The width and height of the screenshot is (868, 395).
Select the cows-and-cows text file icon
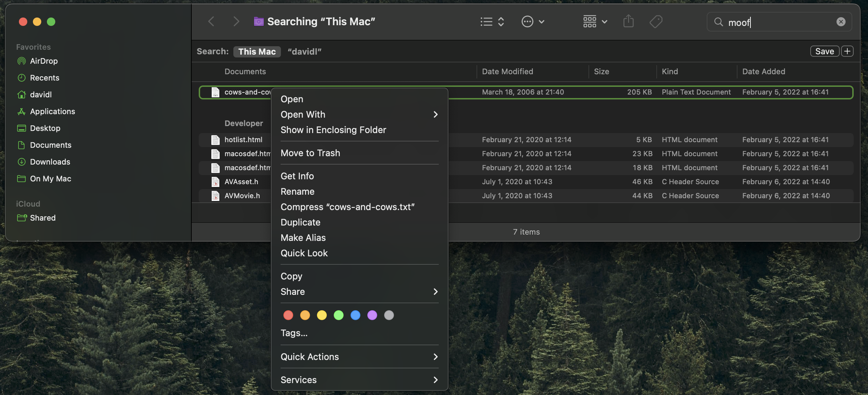[x=216, y=92]
